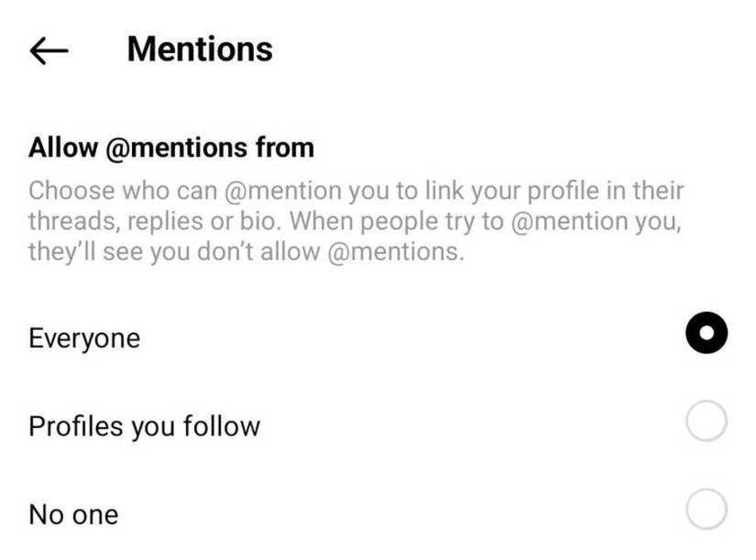
Task: Select the No one radio button
Action: [706, 509]
